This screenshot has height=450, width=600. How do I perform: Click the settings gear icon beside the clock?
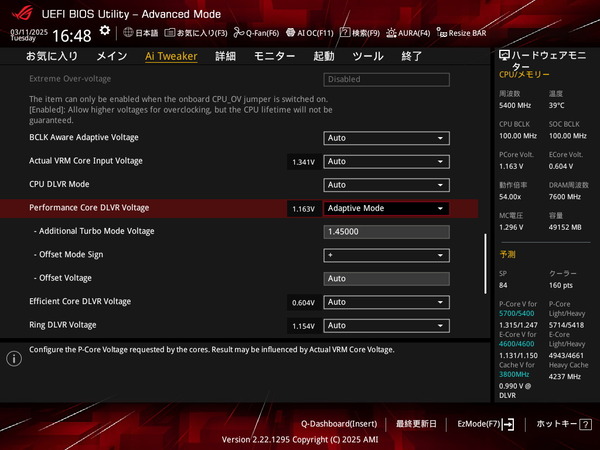pos(105,32)
